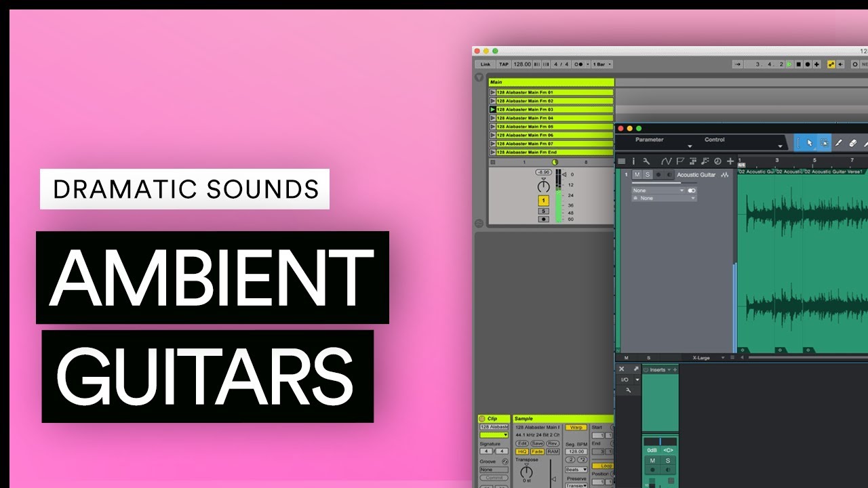Choose the Paint pencil tool in Studio One
Image resolution: width=868 pixels, height=488 pixels.
838,143
